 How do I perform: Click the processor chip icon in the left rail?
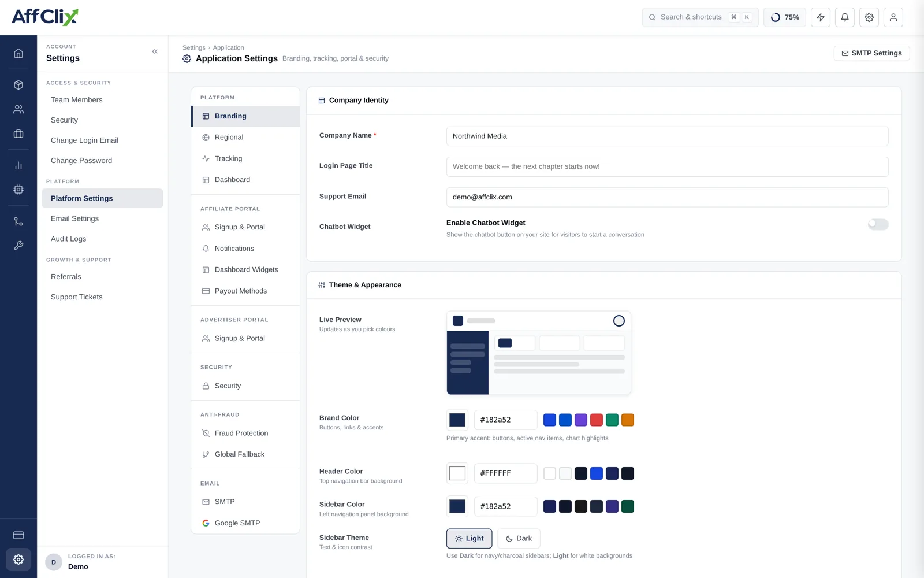pyautogui.click(x=18, y=190)
